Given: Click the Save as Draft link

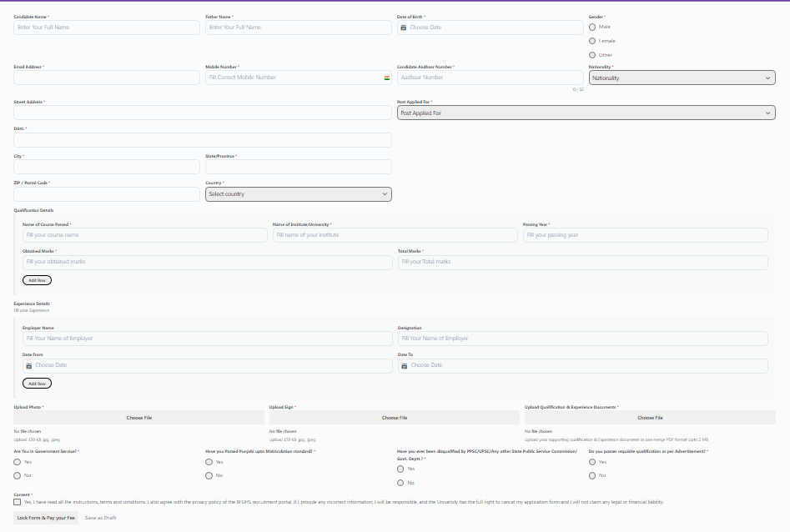Looking at the screenshot, I should (x=100, y=518).
